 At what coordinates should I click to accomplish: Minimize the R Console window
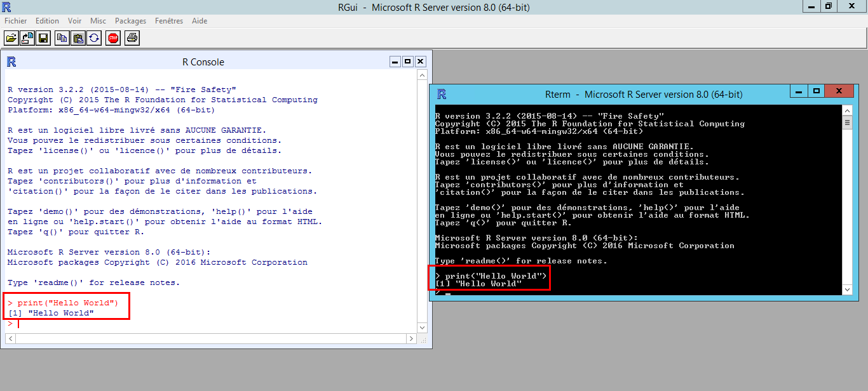coord(395,62)
